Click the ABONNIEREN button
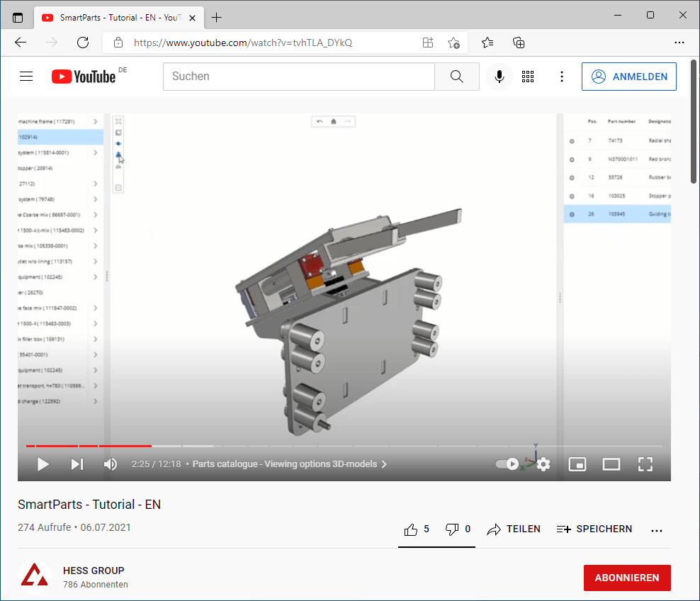700x601 pixels. click(627, 578)
